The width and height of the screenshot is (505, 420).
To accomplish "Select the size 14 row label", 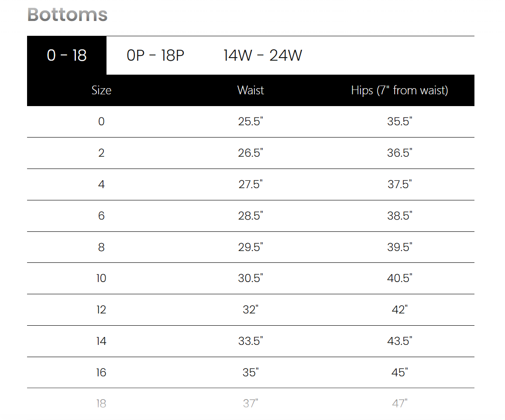I will 101,341.
